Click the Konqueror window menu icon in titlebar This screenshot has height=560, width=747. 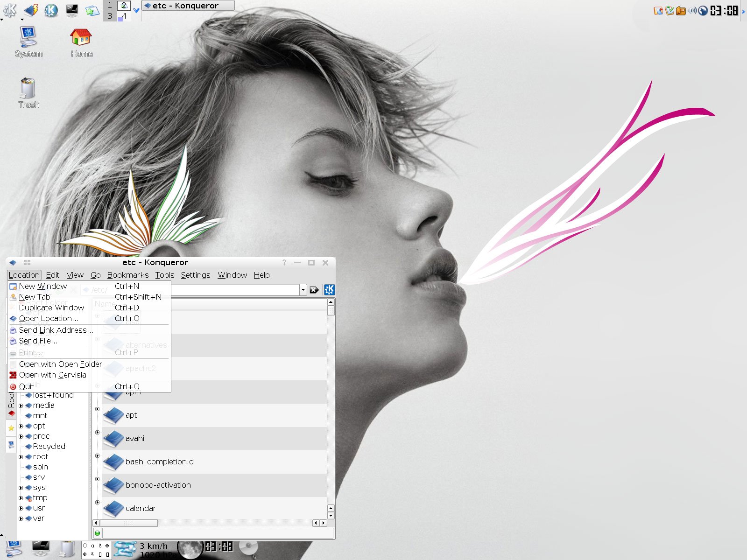(13, 263)
